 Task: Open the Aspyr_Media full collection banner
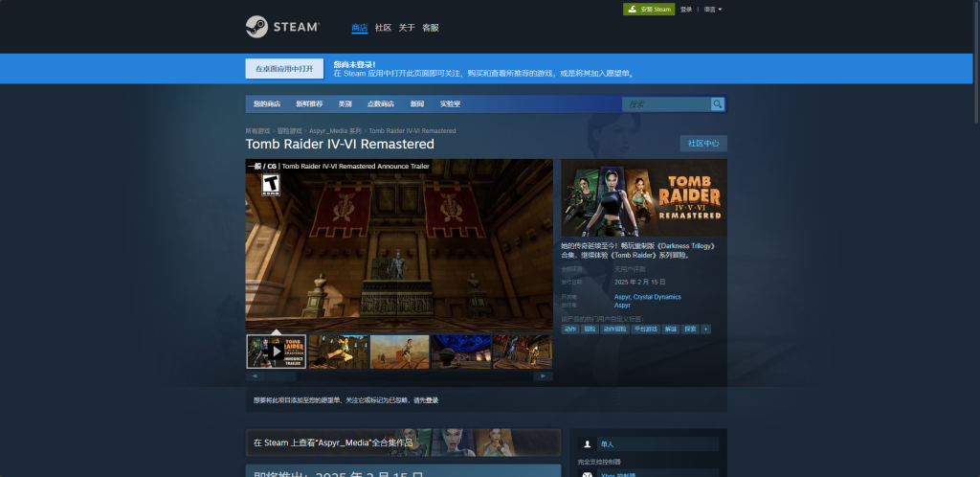(403, 443)
